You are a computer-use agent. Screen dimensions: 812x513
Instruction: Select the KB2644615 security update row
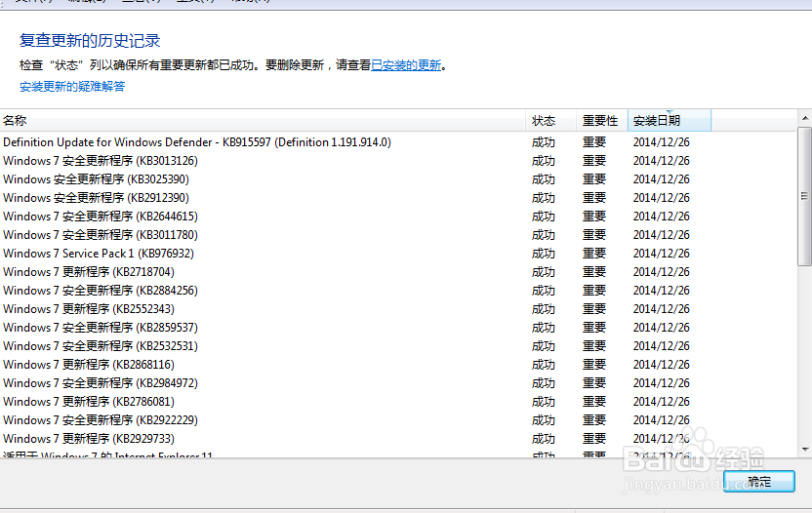[x=398, y=217]
